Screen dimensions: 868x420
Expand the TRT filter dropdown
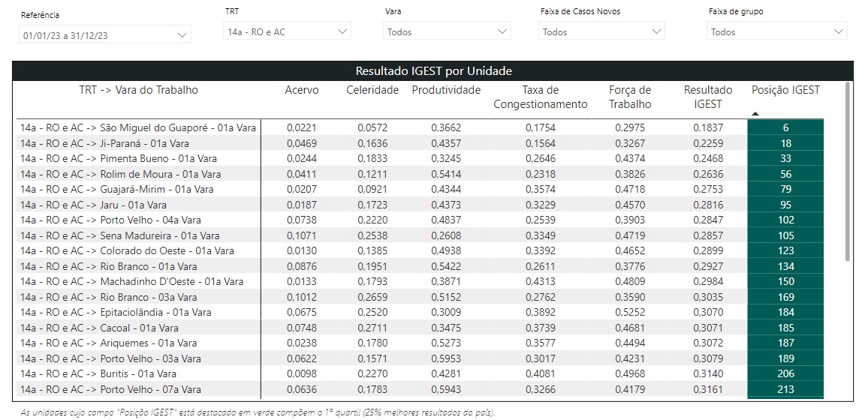[x=288, y=32]
